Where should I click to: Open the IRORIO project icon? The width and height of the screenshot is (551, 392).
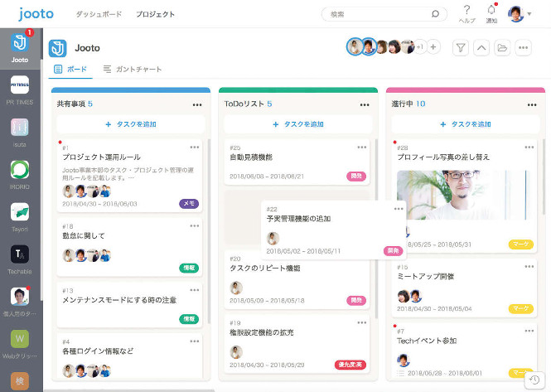[20, 169]
